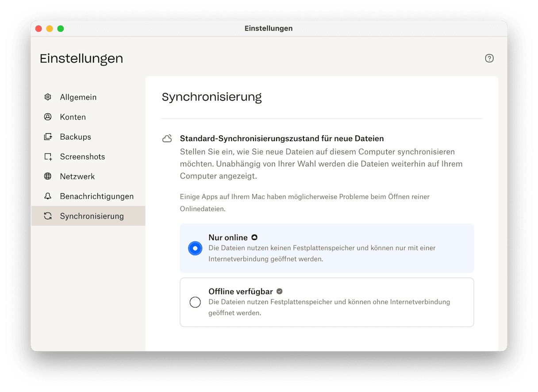Select the "Offline verfügbar" radio button
This screenshot has height=392, width=538.
(x=195, y=302)
